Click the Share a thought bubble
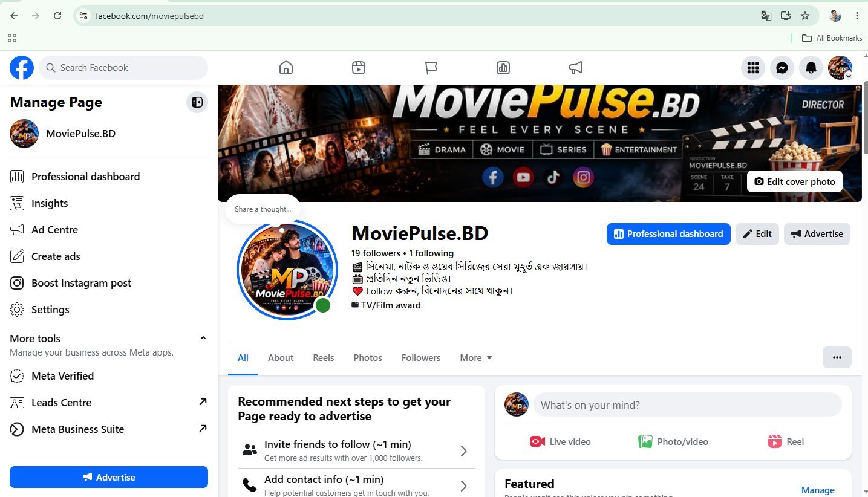The height and width of the screenshot is (497, 868). pos(263,209)
